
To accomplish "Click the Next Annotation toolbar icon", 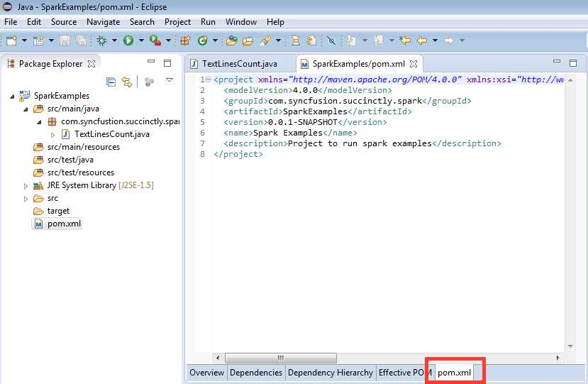I will [x=351, y=40].
